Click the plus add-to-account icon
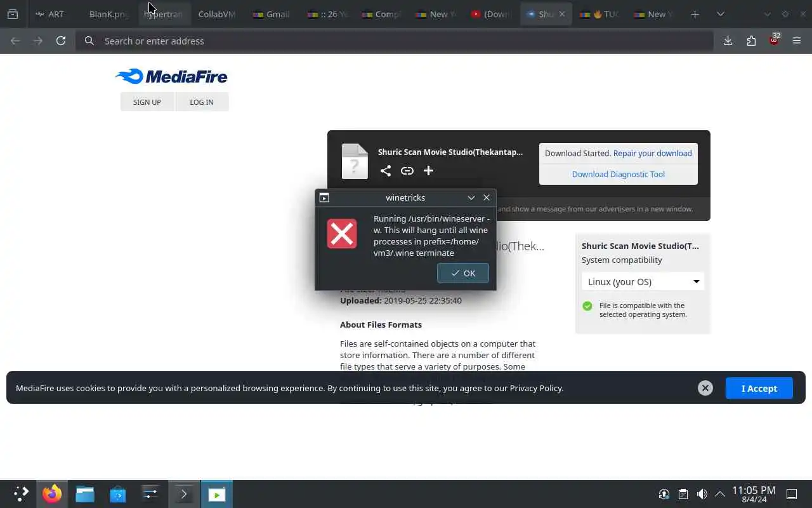 428,170
